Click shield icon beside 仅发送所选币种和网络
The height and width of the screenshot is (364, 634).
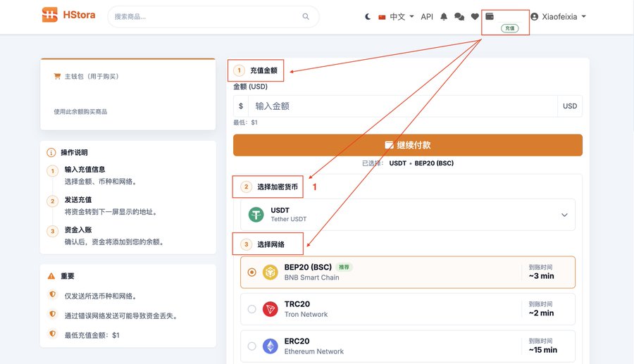click(52, 294)
